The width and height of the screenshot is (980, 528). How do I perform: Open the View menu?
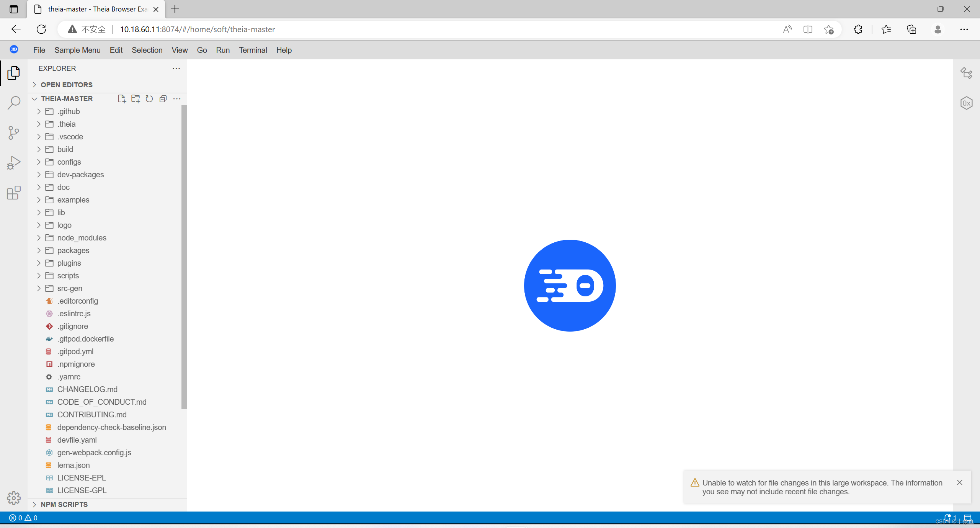click(x=180, y=50)
